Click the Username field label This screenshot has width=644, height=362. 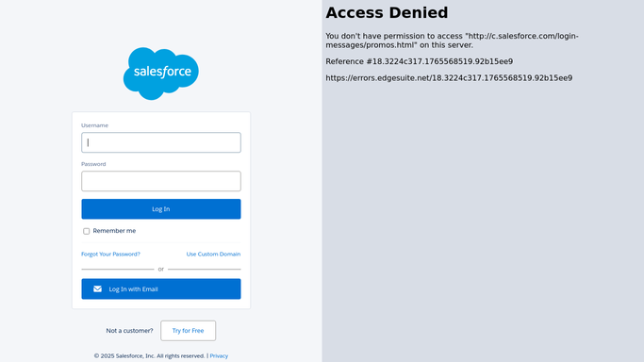pyautogui.click(x=95, y=125)
